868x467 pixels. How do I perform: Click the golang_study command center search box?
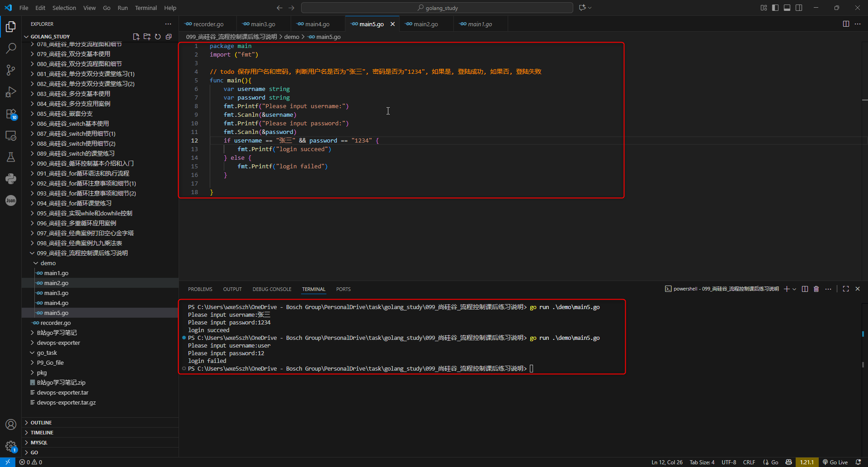[437, 8]
